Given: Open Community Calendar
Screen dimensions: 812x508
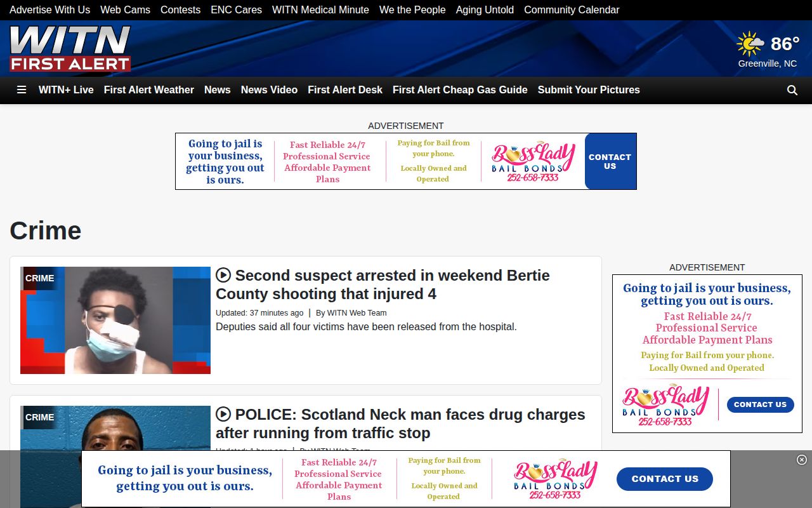Looking at the screenshot, I should tap(572, 10).
